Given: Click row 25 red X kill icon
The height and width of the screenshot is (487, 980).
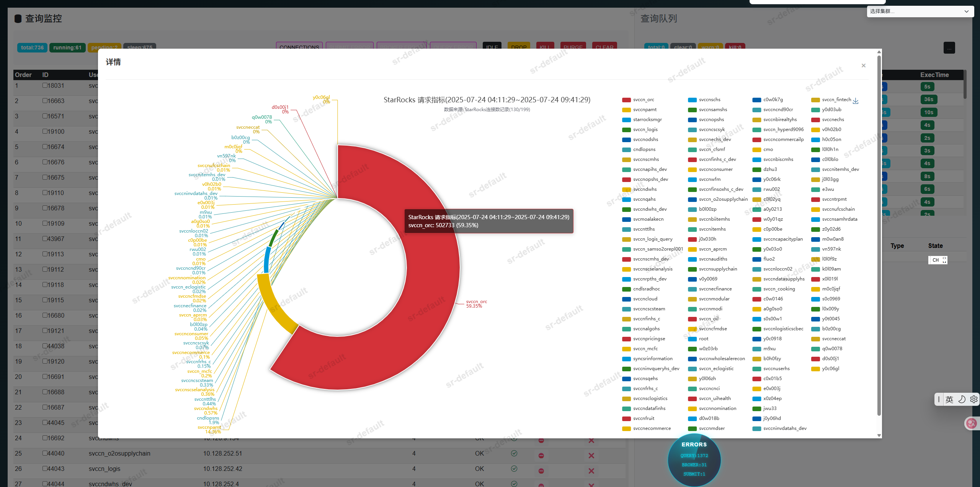Looking at the screenshot, I should tap(591, 456).
